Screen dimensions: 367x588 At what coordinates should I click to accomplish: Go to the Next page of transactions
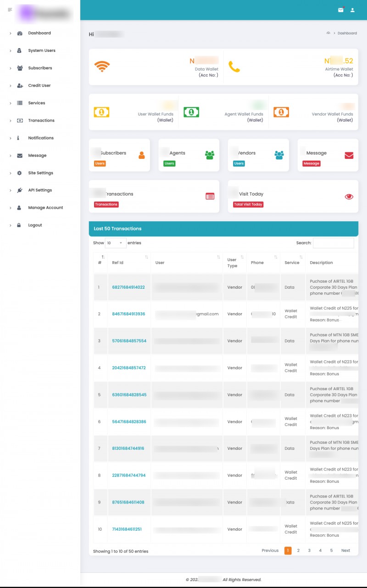(345, 550)
